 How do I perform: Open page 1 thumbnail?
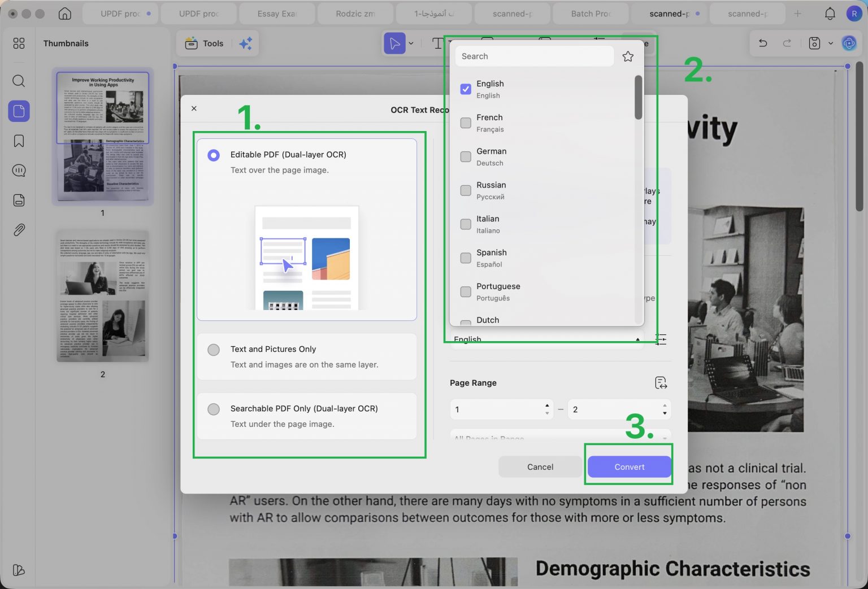click(x=103, y=136)
